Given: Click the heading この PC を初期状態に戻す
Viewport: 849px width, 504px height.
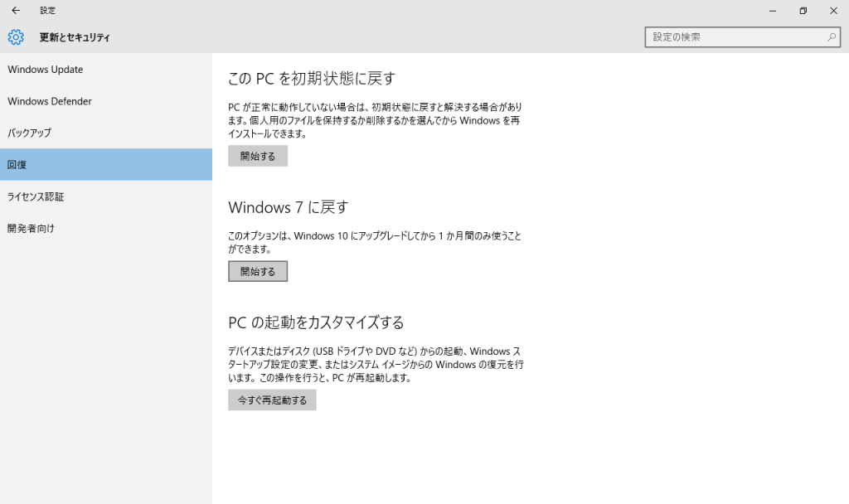Looking at the screenshot, I should tap(312, 79).
